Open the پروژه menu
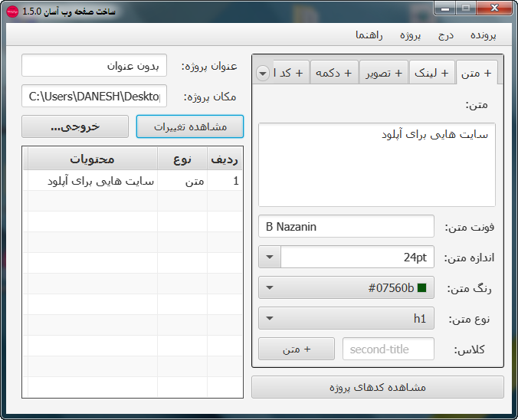Viewport: 518px width, 420px height. [410, 35]
